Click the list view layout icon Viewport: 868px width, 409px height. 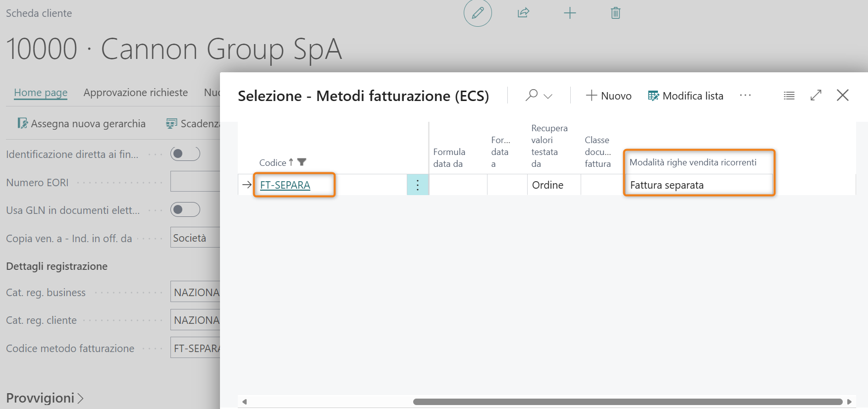pyautogui.click(x=789, y=96)
